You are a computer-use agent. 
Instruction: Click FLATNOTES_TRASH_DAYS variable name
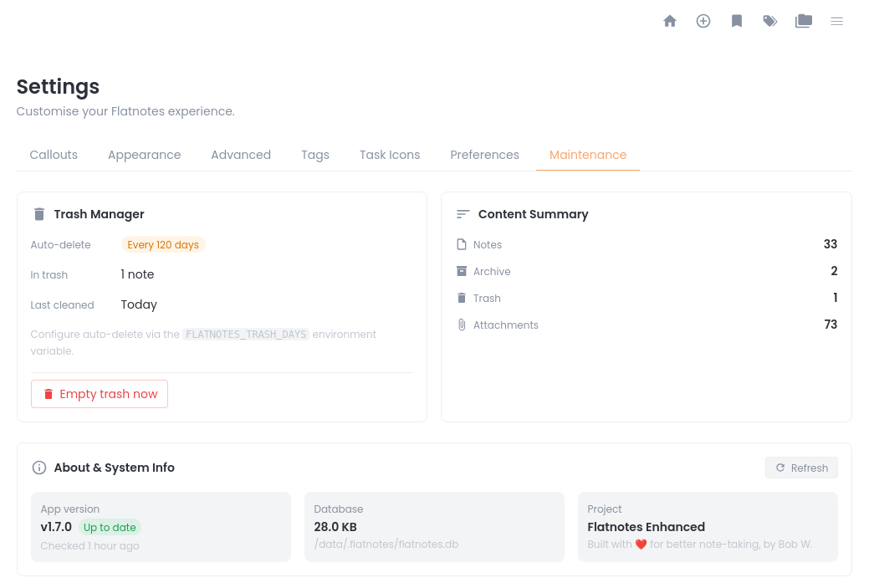click(246, 335)
